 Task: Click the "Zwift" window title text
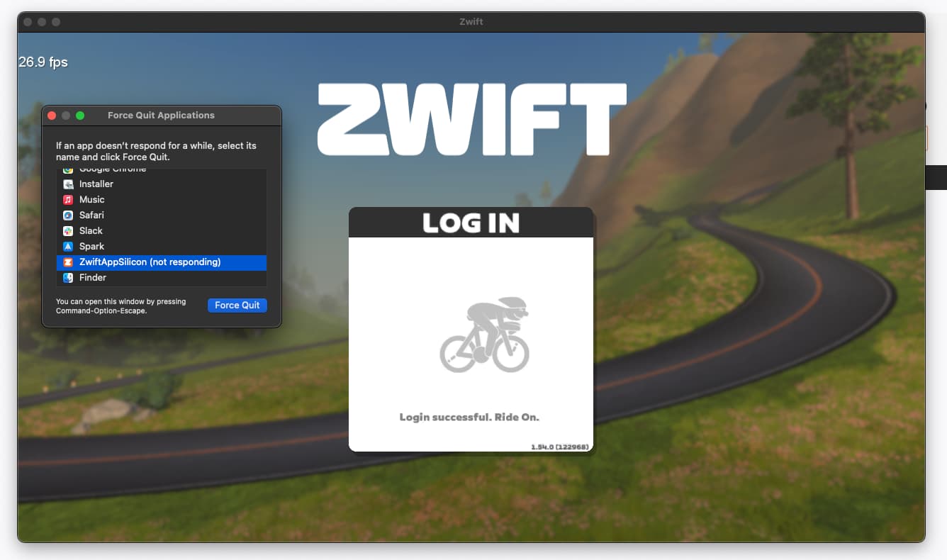click(471, 22)
